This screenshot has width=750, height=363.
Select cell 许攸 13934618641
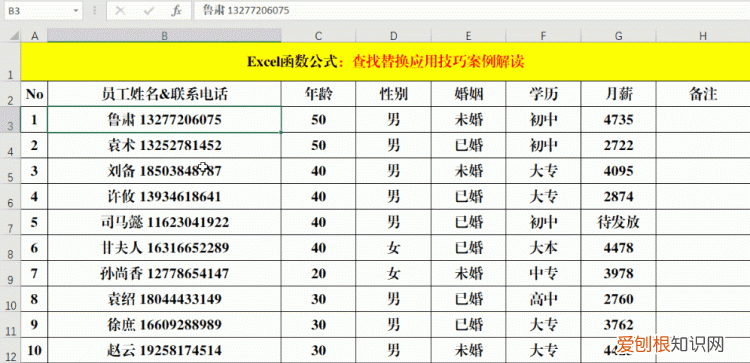(164, 196)
